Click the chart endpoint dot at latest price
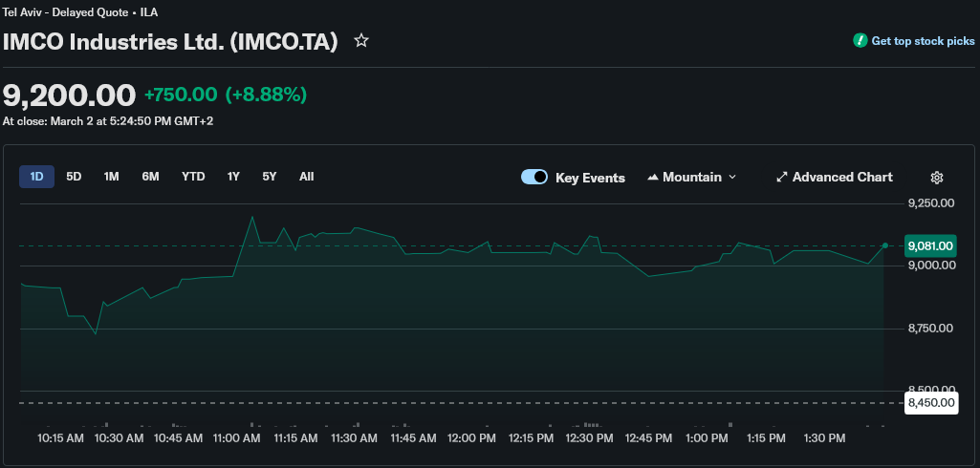This screenshot has width=980, height=468. 885,245
